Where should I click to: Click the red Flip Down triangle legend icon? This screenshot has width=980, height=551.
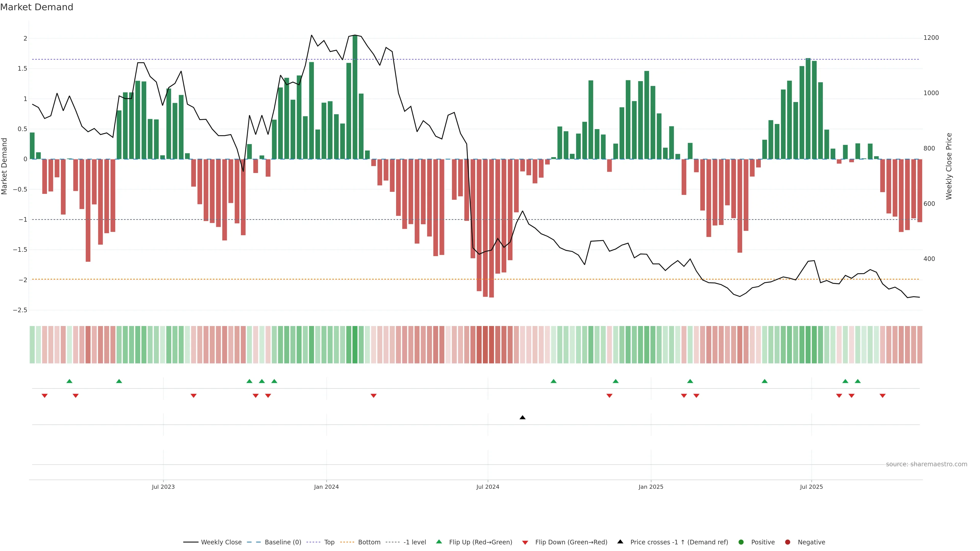(525, 542)
